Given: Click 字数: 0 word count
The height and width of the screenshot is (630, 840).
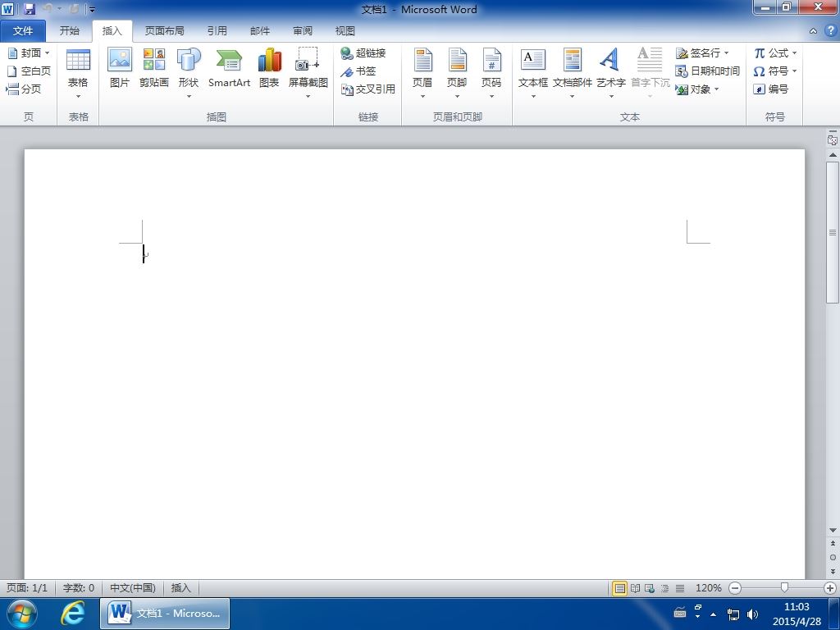Looking at the screenshot, I should [x=79, y=587].
